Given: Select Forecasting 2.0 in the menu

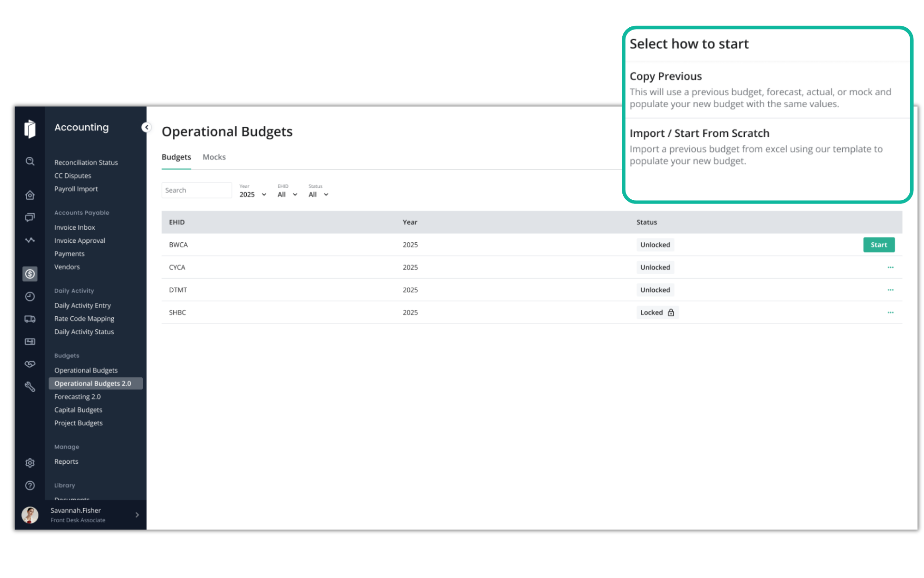Looking at the screenshot, I should tap(77, 397).
